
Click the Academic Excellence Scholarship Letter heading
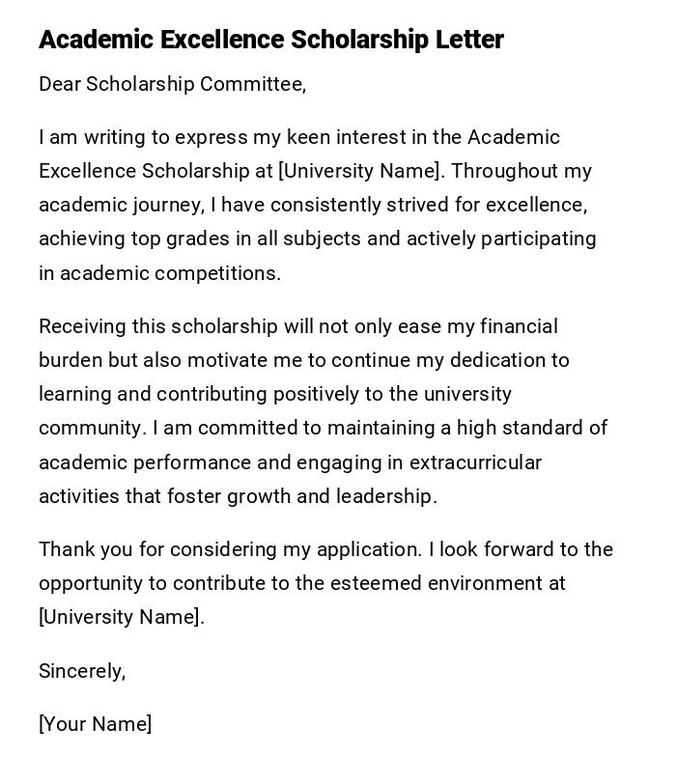270,40
